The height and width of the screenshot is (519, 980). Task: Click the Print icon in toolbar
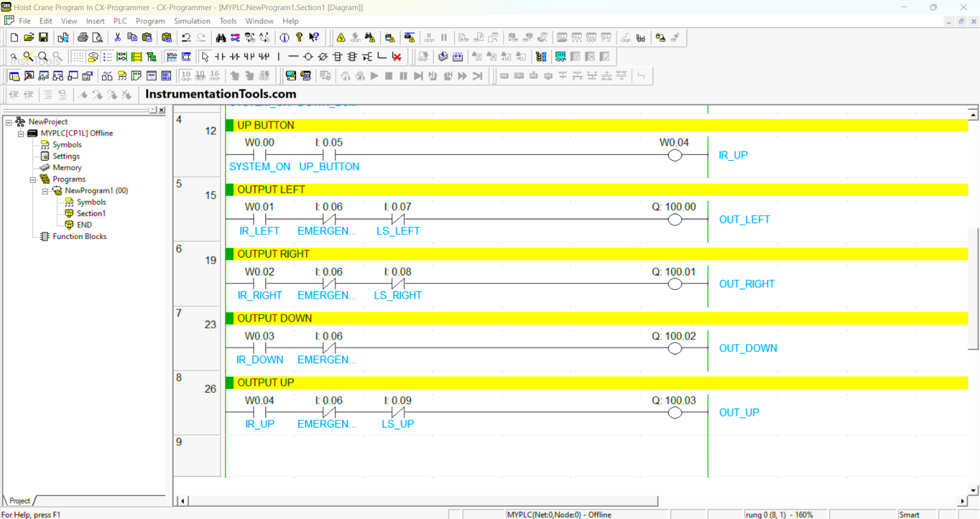point(83,38)
